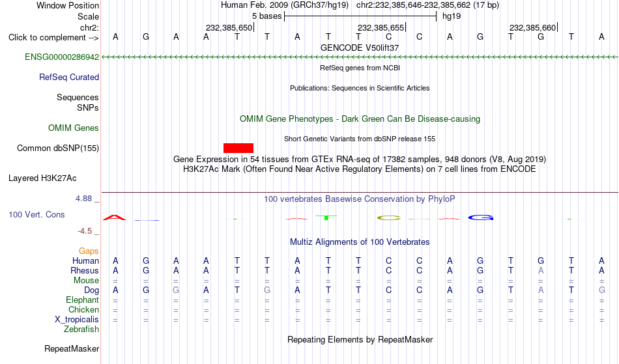Screen dimensions: 619x364
Task: Click the green T PhyloP conservation logo
Action: point(326,217)
